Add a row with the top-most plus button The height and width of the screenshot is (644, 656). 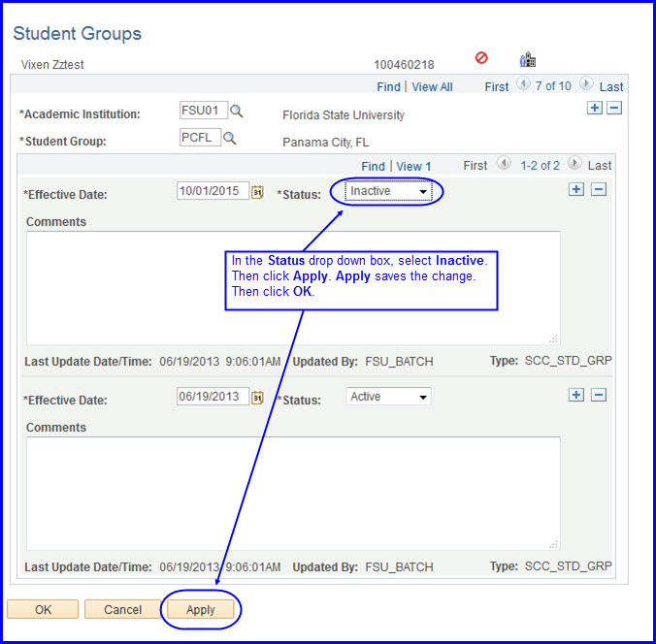coord(595,108)
